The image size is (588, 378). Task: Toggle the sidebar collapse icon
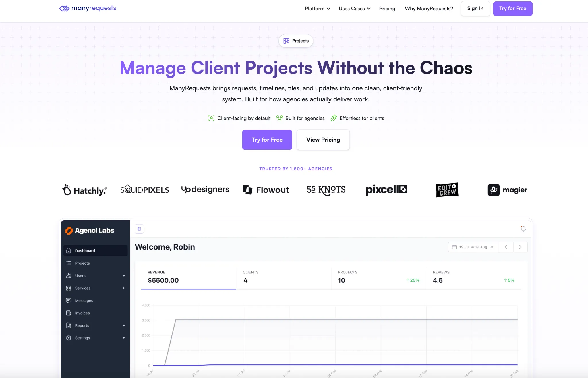tap(139, 229)
